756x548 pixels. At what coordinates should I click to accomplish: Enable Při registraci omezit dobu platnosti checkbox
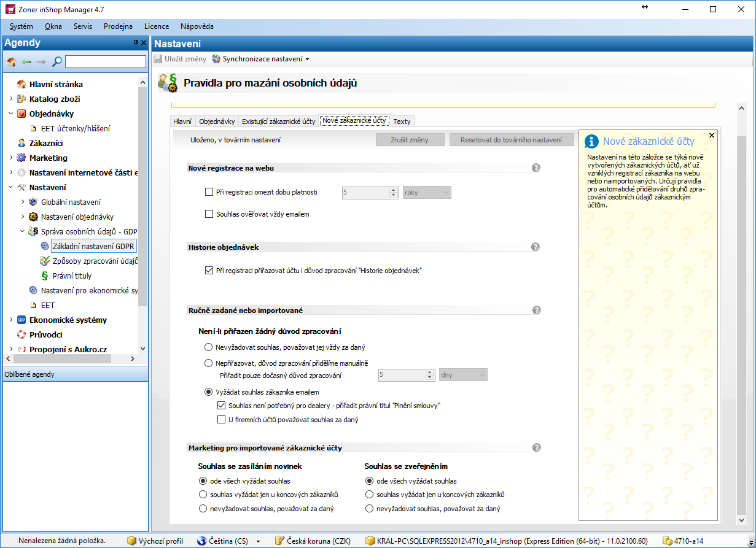point(209,192)
